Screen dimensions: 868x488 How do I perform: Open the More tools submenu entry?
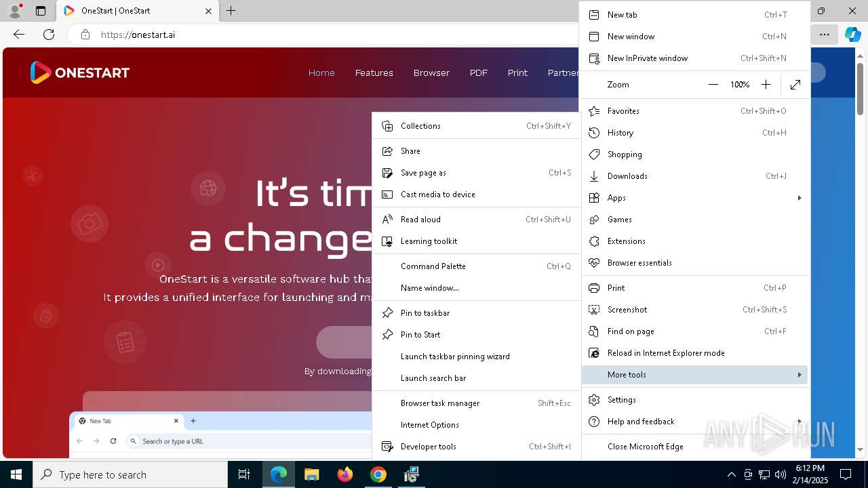[x=694, y=375]
